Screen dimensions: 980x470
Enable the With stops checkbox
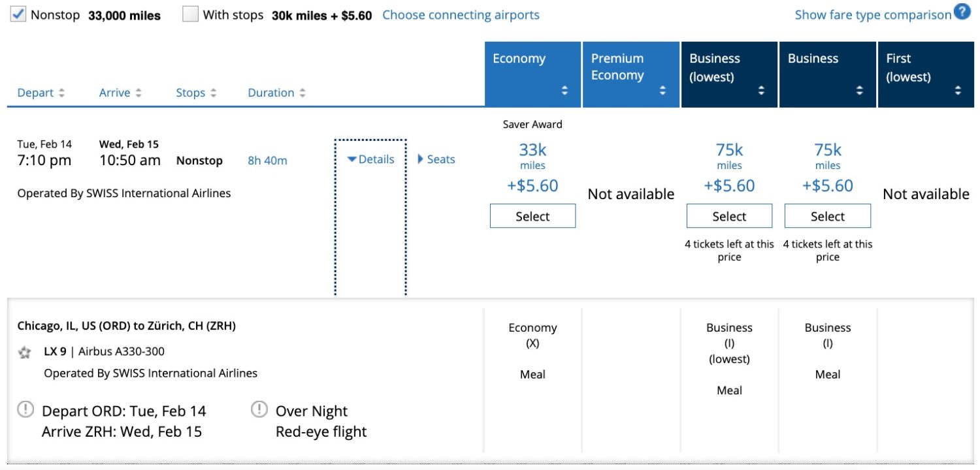tap(190, 14)
